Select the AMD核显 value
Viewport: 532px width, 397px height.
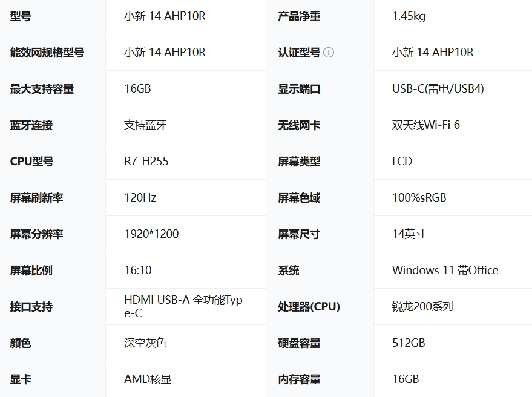(x=148, y=379)
